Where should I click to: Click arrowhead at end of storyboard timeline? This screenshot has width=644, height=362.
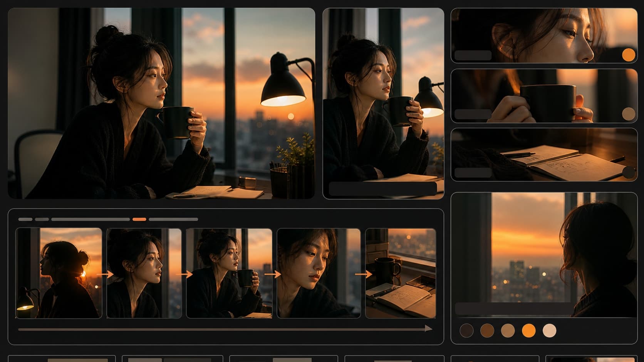[x=428, y=329]
